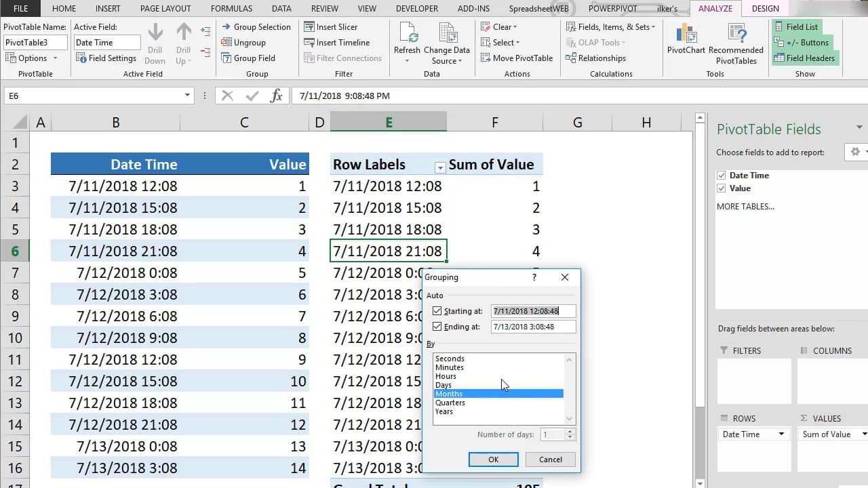This screenshot has width=868, height=488.
Task: Click cell with 7/12/2018 6:08 in column B
Action: [x=116, y=317]
